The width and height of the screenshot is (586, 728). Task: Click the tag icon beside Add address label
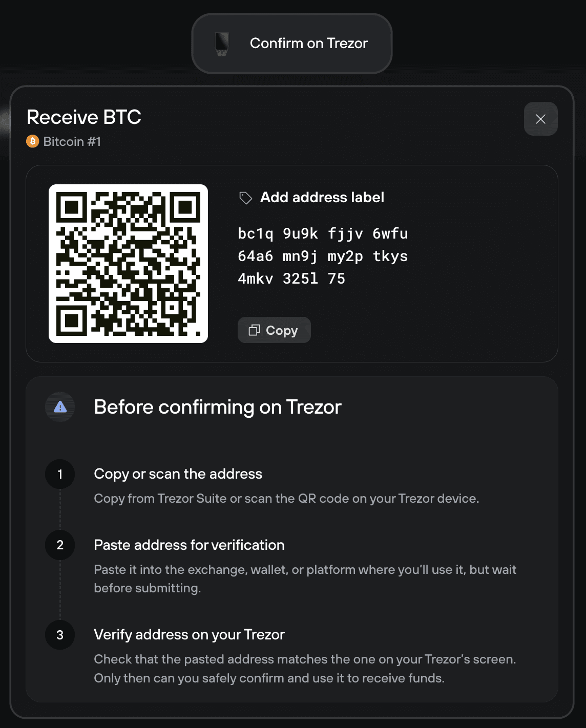(245, 197)
